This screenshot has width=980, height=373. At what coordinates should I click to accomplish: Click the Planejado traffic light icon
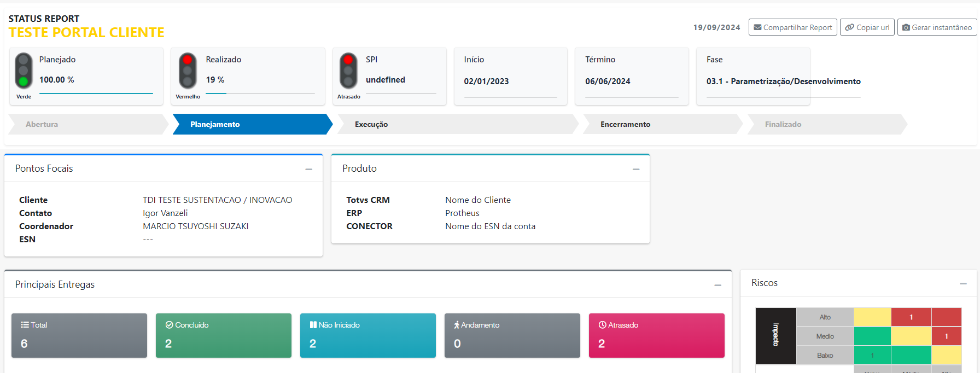tap(24, 71)
